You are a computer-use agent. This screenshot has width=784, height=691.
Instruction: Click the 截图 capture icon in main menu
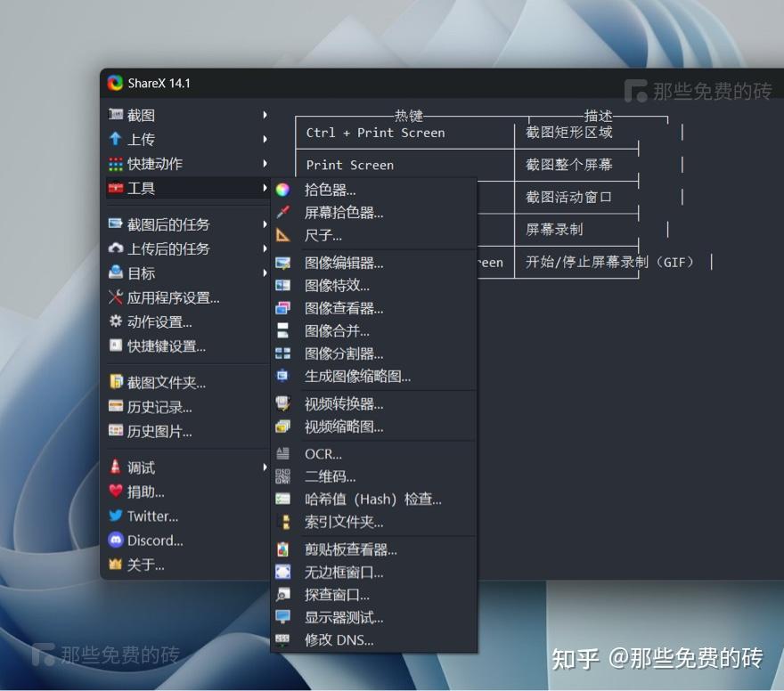point(116,115)
